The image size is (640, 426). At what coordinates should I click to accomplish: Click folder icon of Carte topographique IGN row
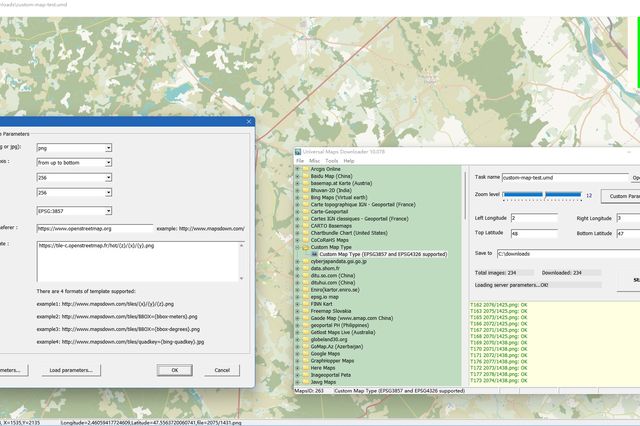point(306,204)
